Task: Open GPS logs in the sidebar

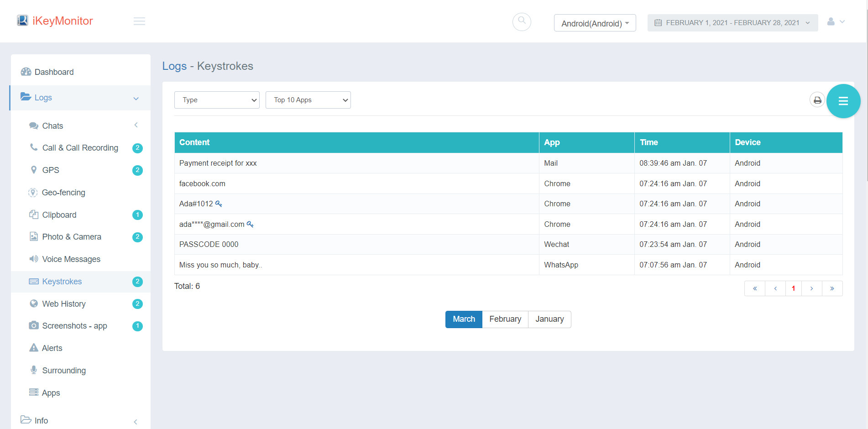Action: (51, 170)
